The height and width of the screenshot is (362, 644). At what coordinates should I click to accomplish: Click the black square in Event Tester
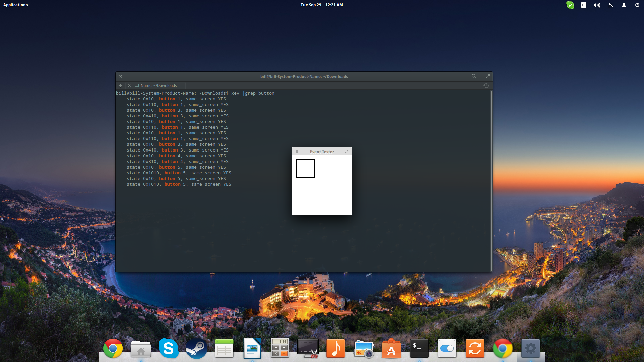[x=305, y=168]
